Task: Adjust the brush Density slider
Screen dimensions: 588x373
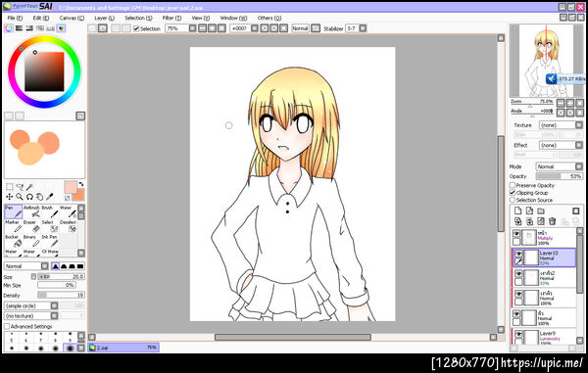Action: (x=61, y=295)
